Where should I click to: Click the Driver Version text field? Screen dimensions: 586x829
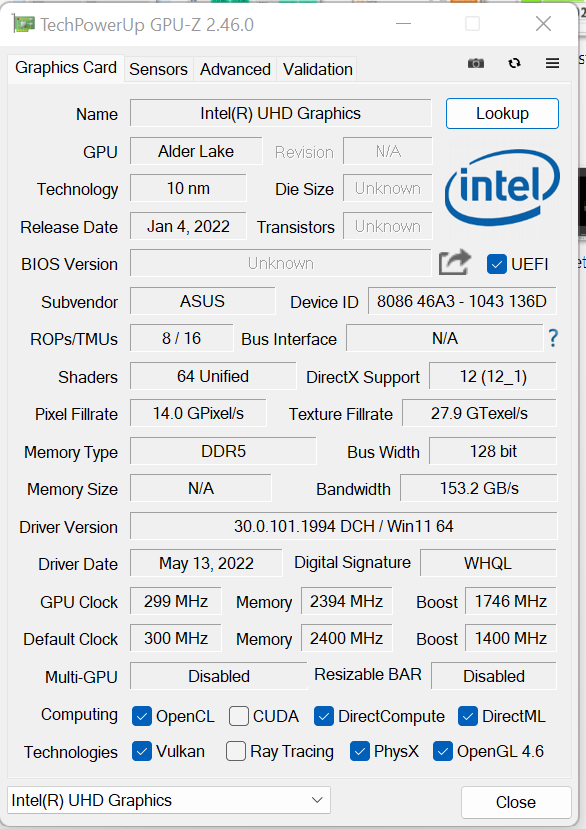point(344,526)
